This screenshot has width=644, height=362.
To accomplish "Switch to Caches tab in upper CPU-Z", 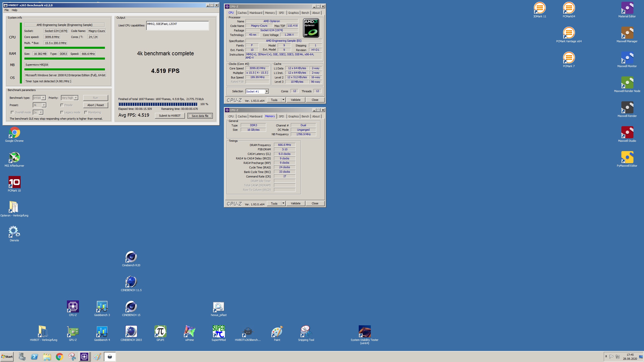I will pos(242,13).
